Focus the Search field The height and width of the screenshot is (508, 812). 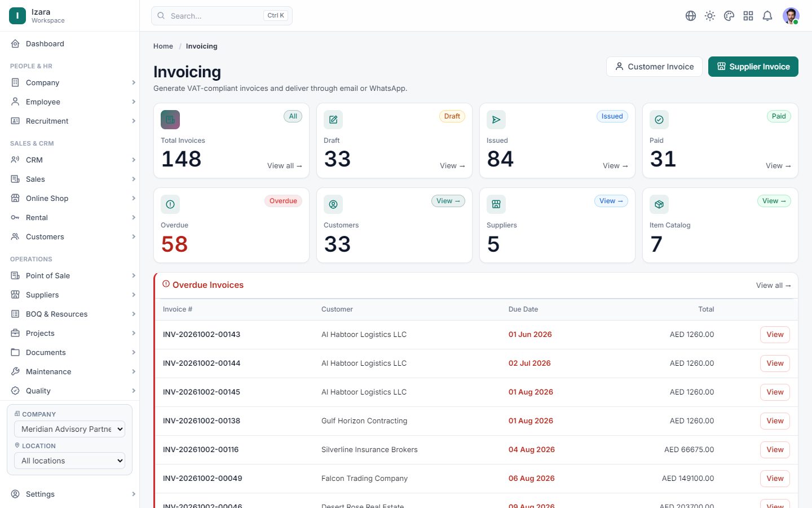click(222, 16)
